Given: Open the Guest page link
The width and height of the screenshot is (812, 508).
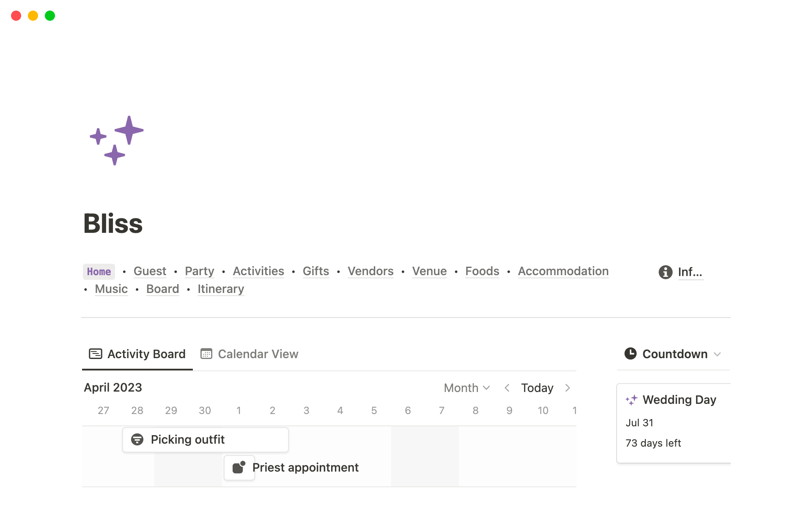Looking at the screenshot, I should (x=150, y=271).
